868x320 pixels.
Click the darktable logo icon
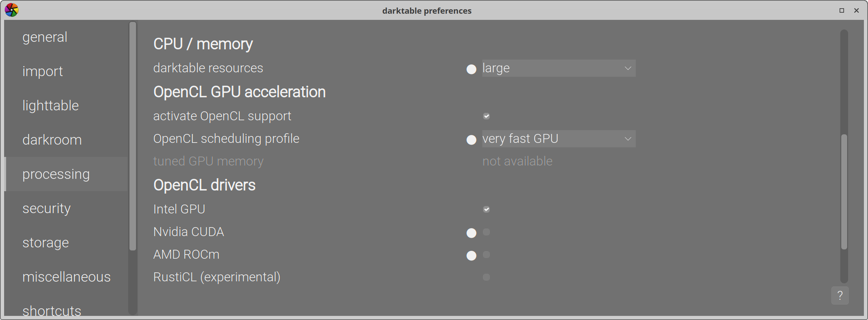coord(12,10)
